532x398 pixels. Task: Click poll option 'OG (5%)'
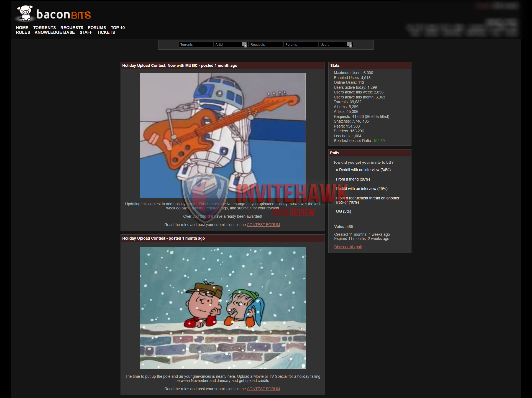[343, 212]
